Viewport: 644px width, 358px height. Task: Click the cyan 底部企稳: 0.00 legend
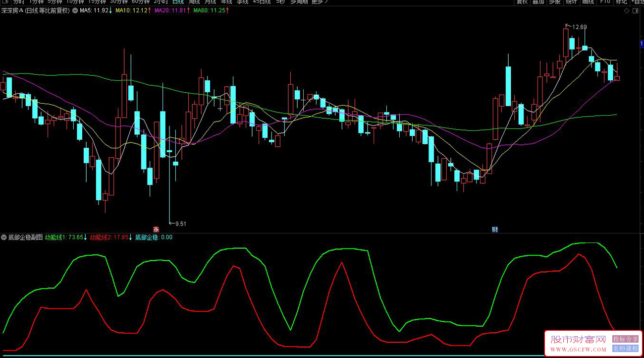coord(154,237)
